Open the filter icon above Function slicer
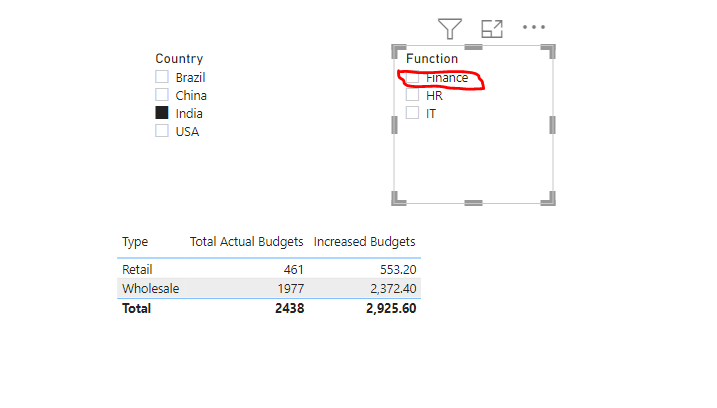The width and height of the screenshot is (717, 408). 450,29
